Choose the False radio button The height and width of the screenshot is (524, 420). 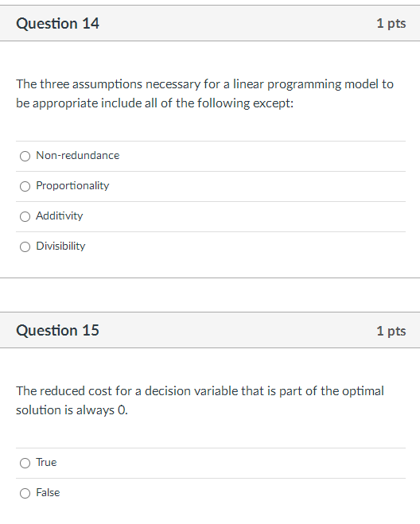click(25, 493)
